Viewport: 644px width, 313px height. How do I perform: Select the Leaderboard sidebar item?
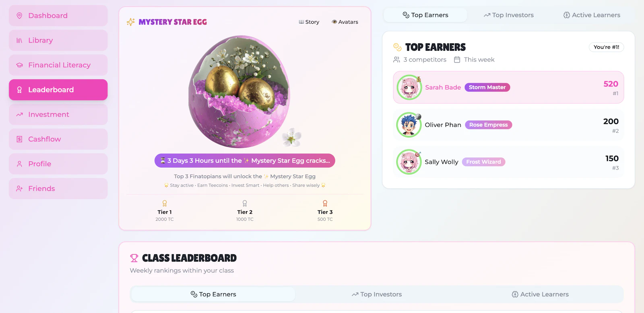click(58, 90)
